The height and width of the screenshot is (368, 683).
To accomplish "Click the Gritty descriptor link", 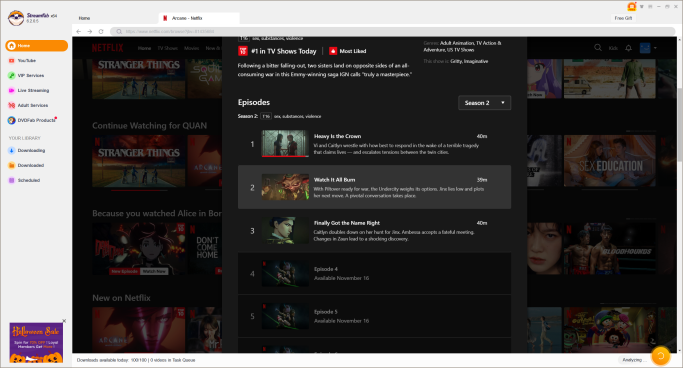I will [456, 61].
